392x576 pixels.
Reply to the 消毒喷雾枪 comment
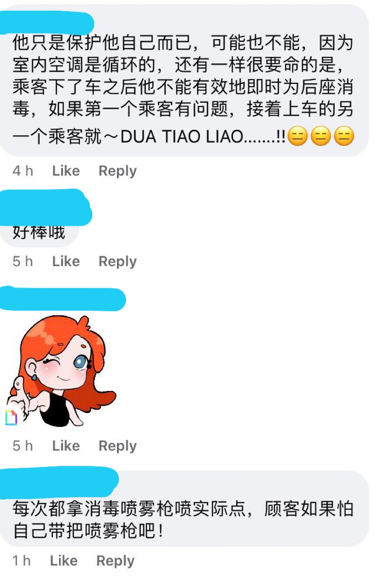click(x=116, y=561)
